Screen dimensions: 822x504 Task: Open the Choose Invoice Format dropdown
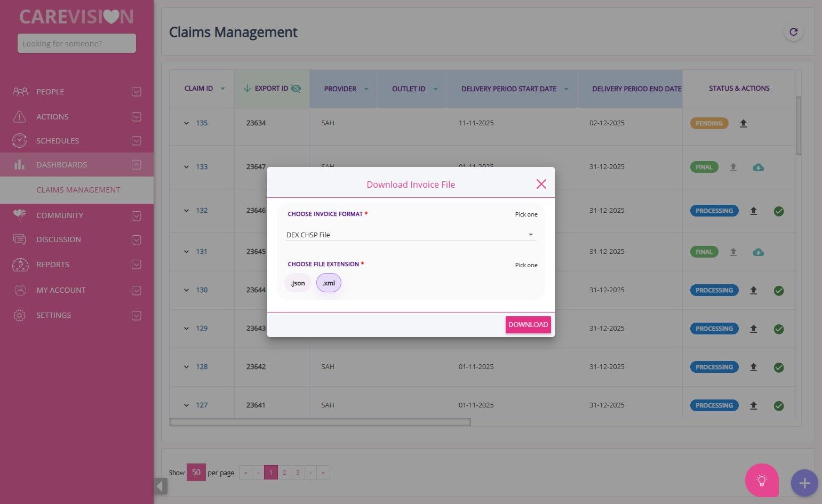coord(410,235)
